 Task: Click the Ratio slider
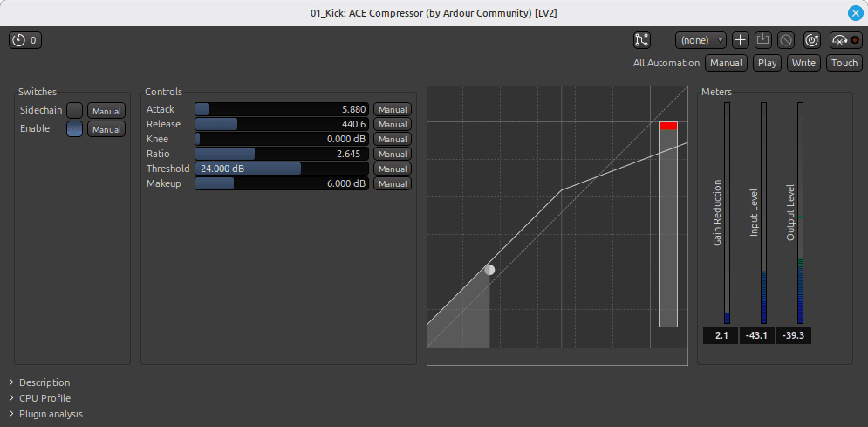point(281,155)
